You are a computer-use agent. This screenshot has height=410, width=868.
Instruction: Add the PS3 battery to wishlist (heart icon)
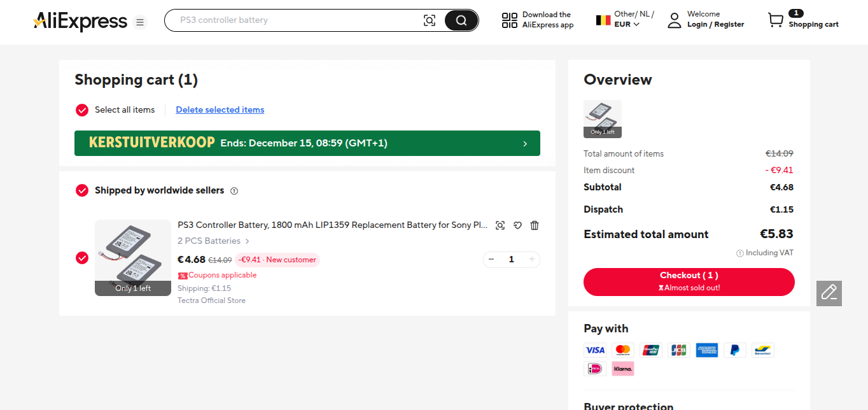pos(517,225)
